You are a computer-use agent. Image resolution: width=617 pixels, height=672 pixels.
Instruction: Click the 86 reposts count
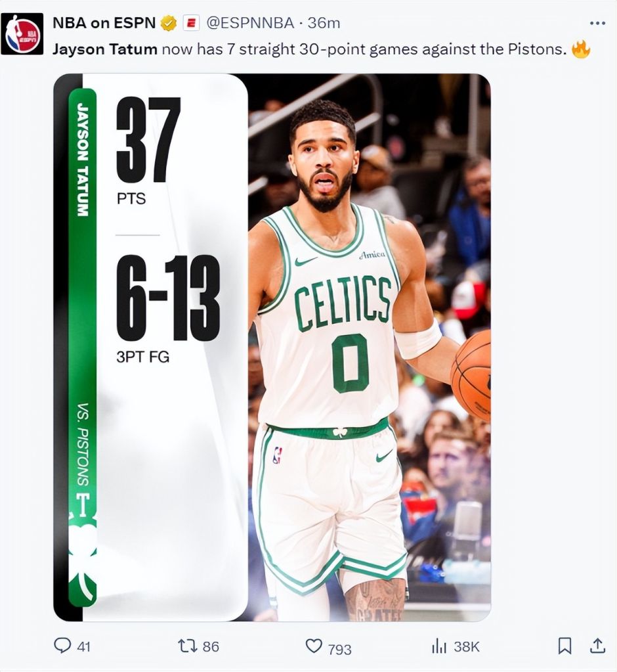210,646
